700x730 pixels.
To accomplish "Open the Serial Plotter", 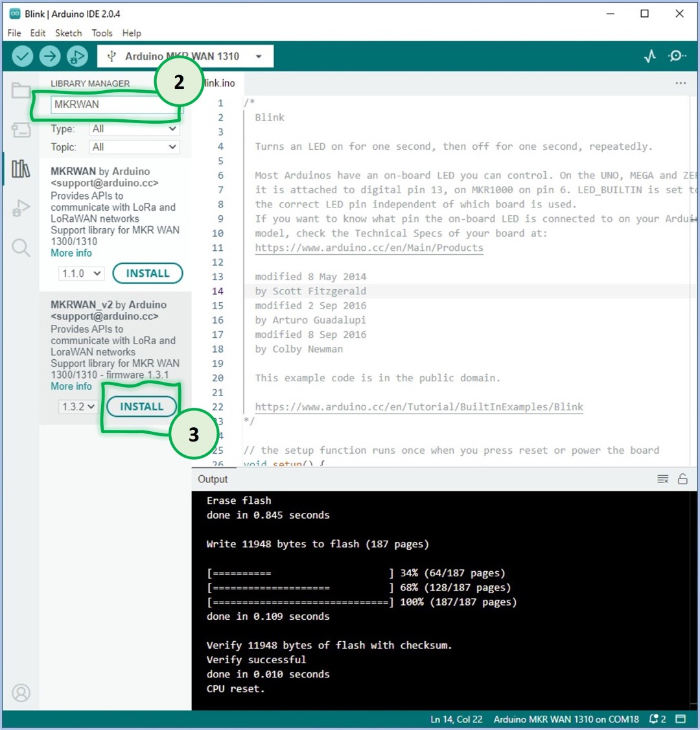I will tap(650, 56).
